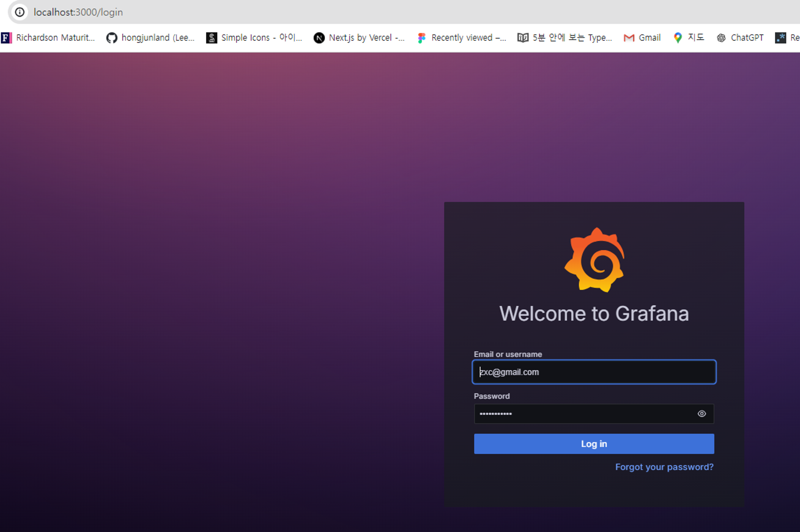Open the Figma Recently viewed bookmark

pyautogui.click(x=462, y=38)
